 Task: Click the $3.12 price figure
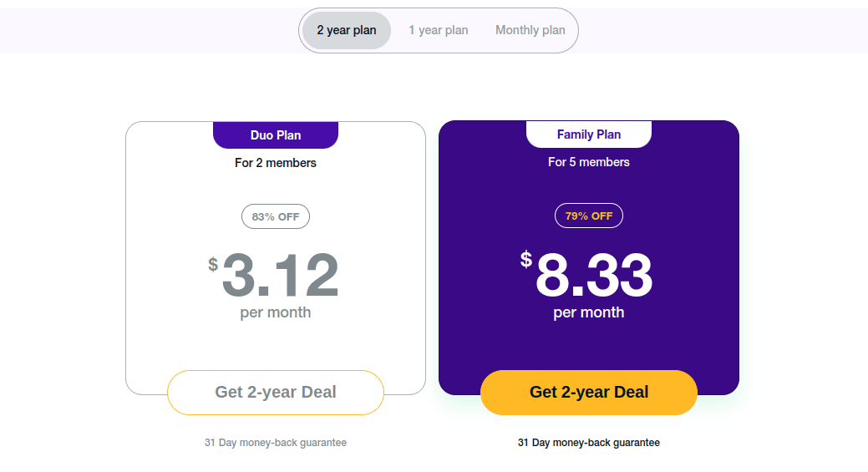[280, 276]
